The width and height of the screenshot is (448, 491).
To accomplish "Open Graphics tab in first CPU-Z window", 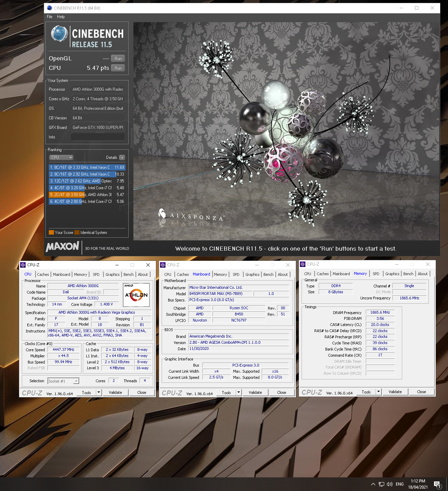I will pos(113,274).
